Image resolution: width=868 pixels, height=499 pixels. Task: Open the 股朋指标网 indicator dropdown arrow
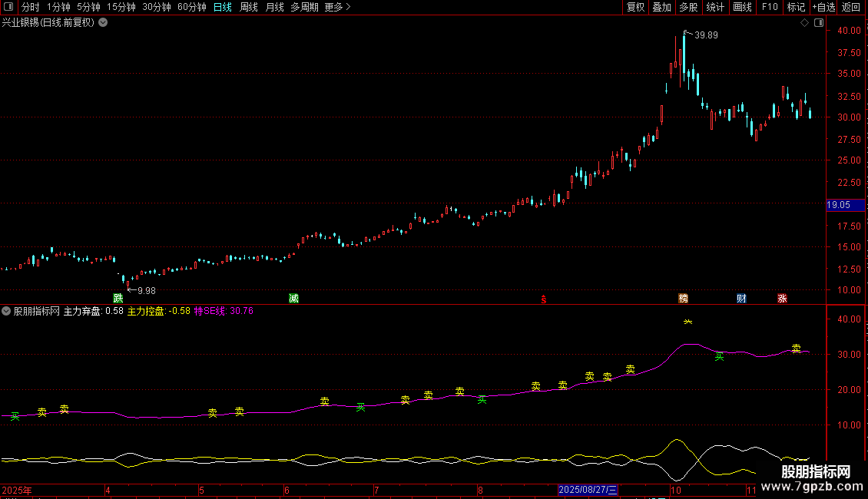point(6,311)
